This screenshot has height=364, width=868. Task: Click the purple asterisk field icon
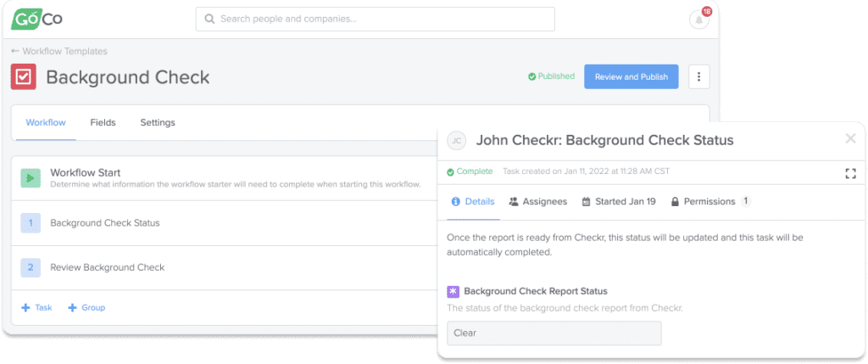click(x=453, y=291)
